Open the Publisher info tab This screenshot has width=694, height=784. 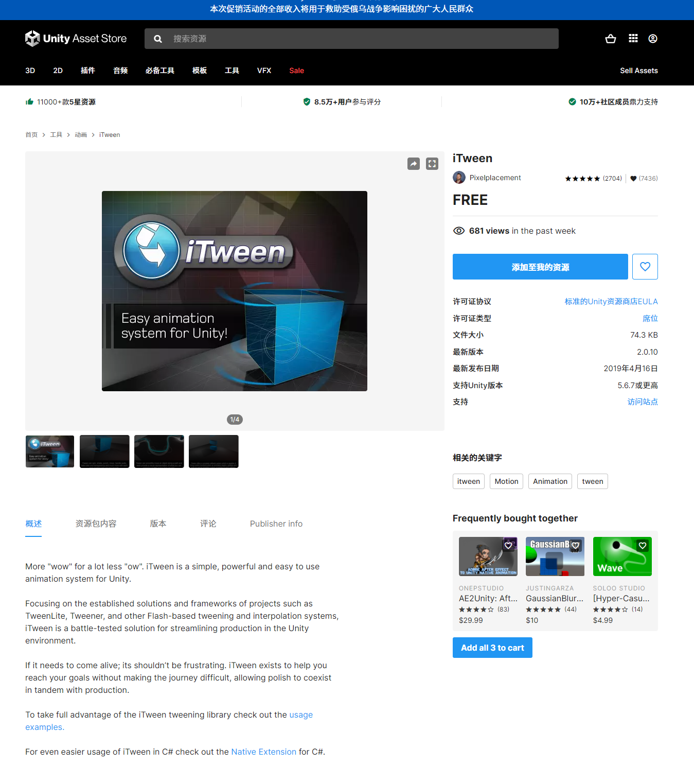click(x=276, y=524)
